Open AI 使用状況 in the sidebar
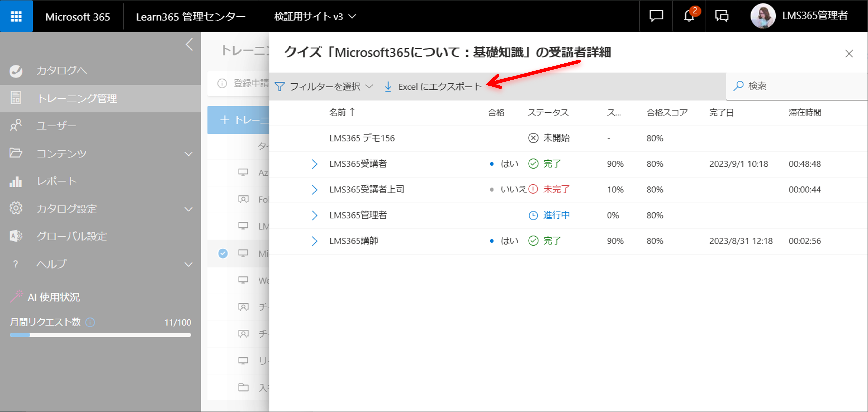 point(54,297)
